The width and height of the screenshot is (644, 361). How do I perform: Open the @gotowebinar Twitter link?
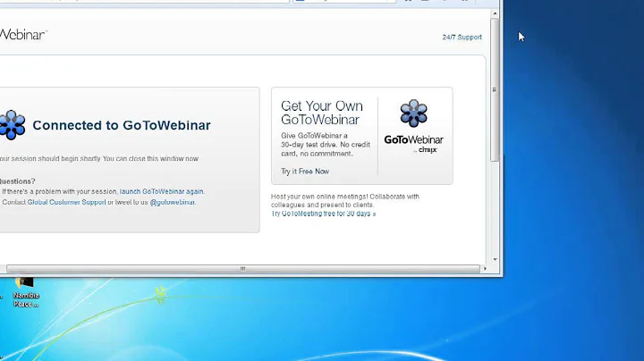(173, 202)
